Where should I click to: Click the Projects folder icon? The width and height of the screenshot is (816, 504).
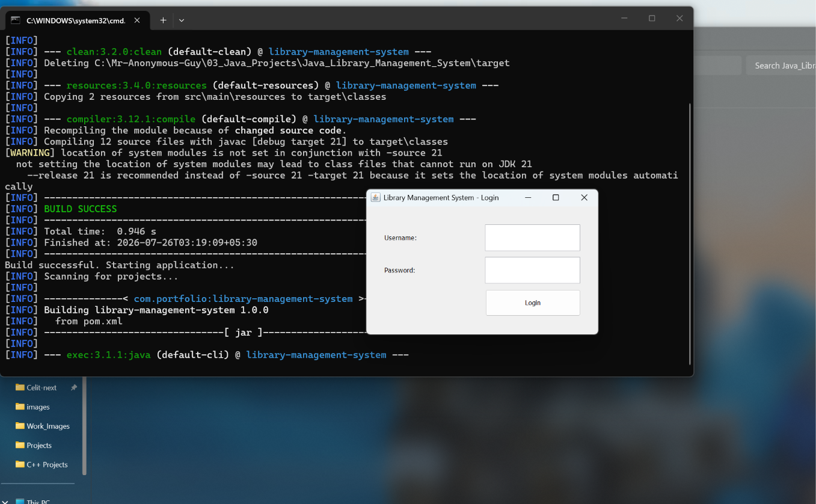(x=20, y=445)
